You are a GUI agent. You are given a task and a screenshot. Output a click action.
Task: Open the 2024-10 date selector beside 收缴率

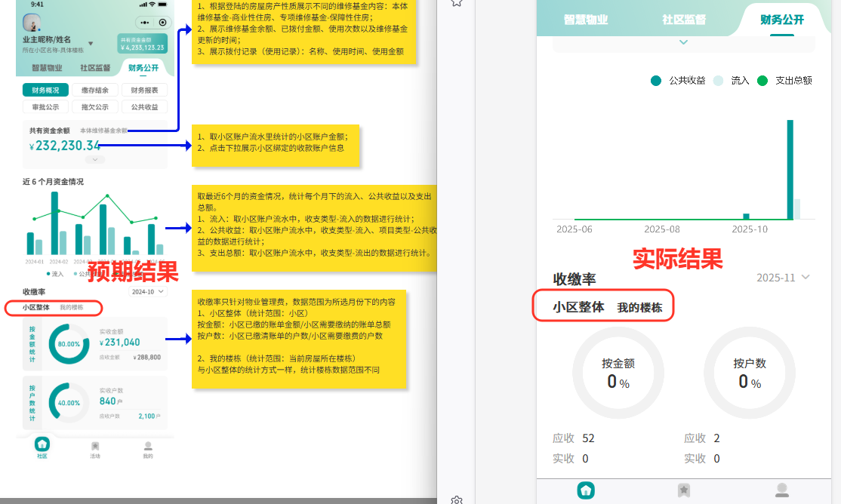(x=149, y=291)
